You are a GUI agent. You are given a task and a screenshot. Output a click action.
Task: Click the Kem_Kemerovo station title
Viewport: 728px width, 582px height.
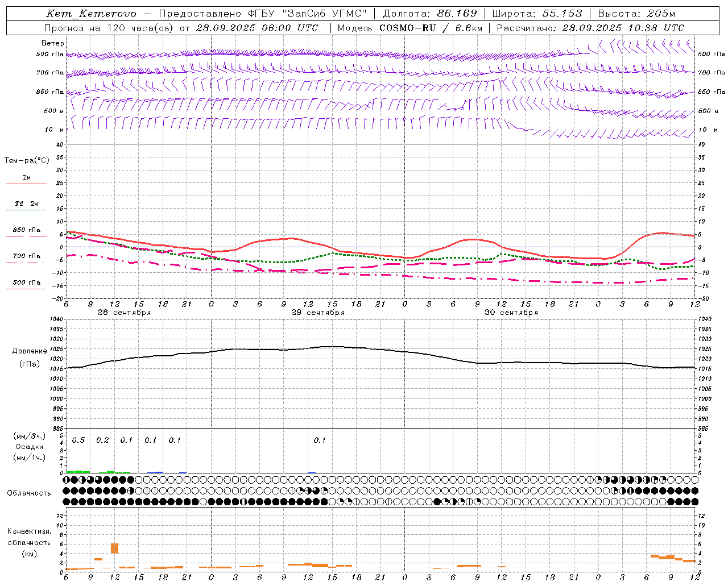(91, 14)
